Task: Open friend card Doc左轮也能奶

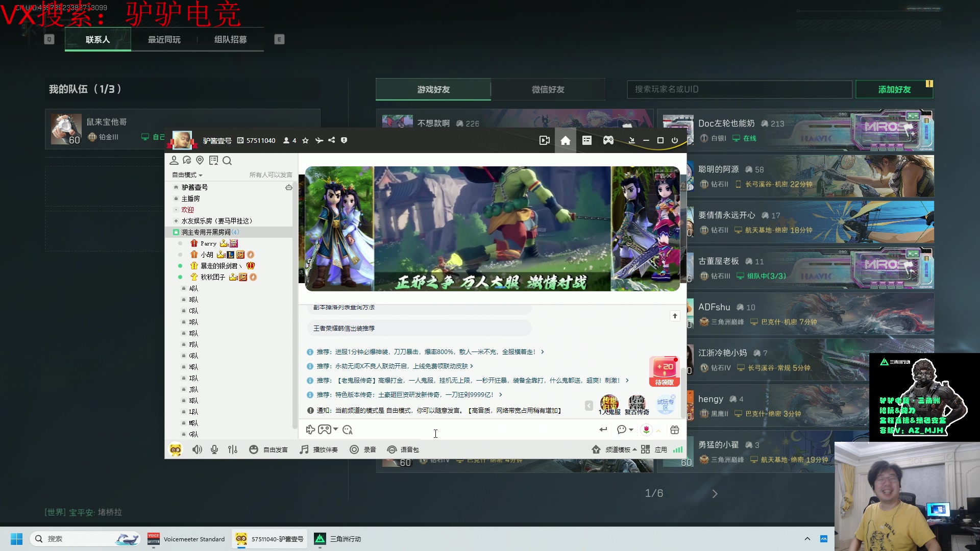Action: pyautogui.click(x=795, y=130)
